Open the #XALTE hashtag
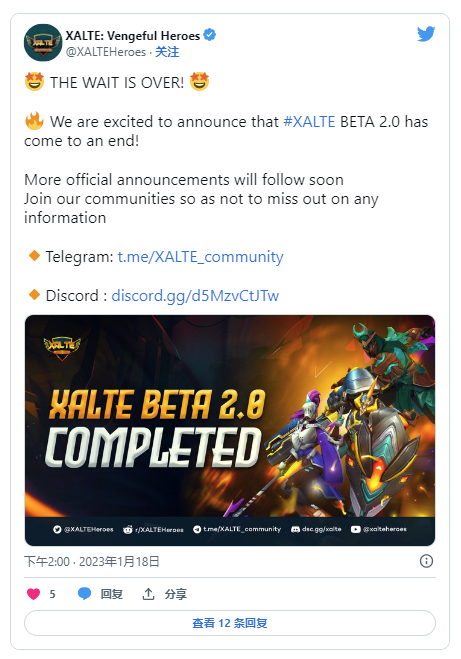The height and width of the screenshot is (659, 461). [x=309, y=121]
